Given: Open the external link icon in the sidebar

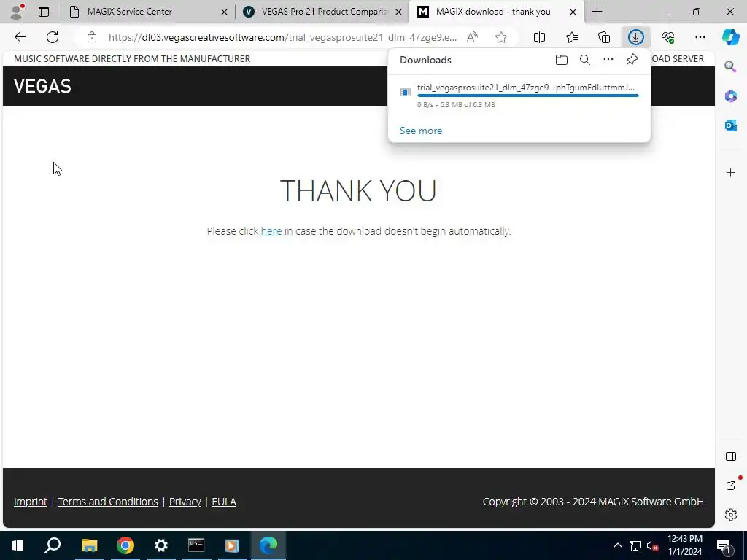Looking at the screenshot, I should pyautogui.click(x=730, y=485).
